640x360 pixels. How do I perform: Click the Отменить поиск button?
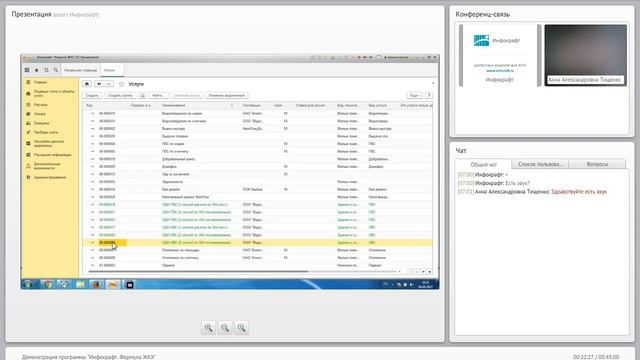(x=187, y=96)
